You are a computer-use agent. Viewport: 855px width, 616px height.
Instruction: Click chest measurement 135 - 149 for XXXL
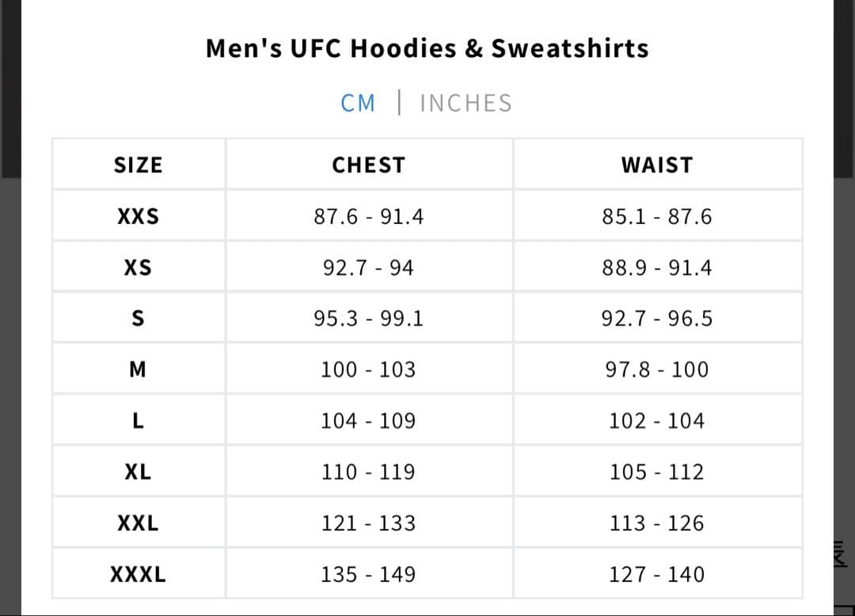(368, 574)
